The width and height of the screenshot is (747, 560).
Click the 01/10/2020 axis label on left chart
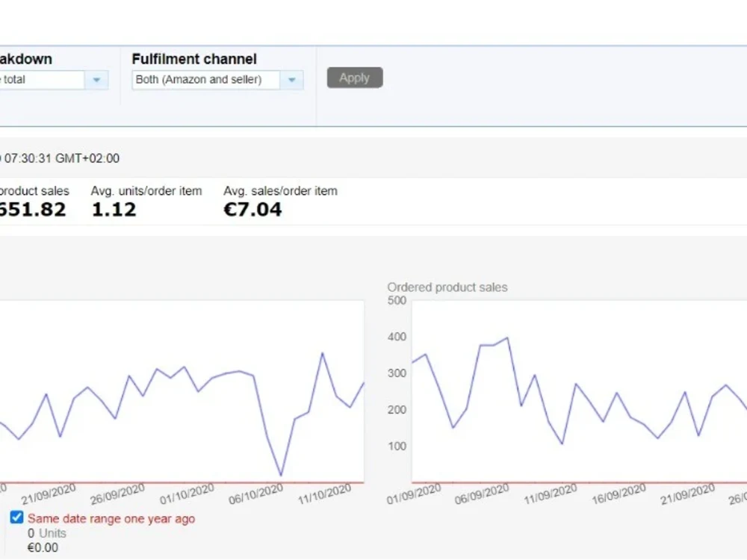pyautogui.click(x=187, y=494)
